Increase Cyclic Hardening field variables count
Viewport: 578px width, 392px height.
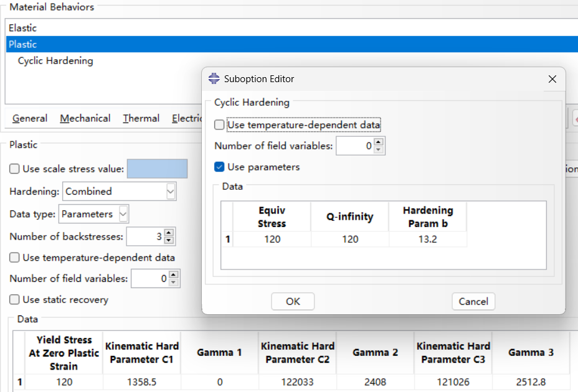coord(378,142)
